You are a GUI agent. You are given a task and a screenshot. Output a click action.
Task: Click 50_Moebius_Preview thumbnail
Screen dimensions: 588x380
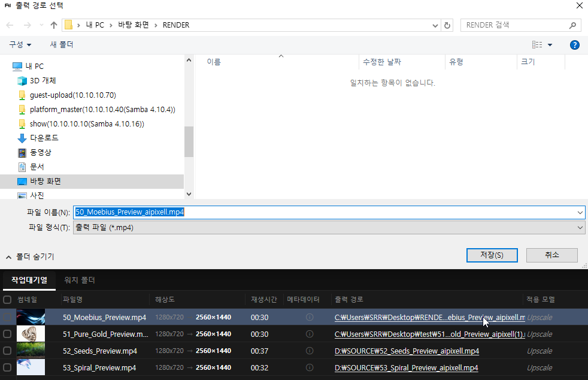click(x=31, y=317)
